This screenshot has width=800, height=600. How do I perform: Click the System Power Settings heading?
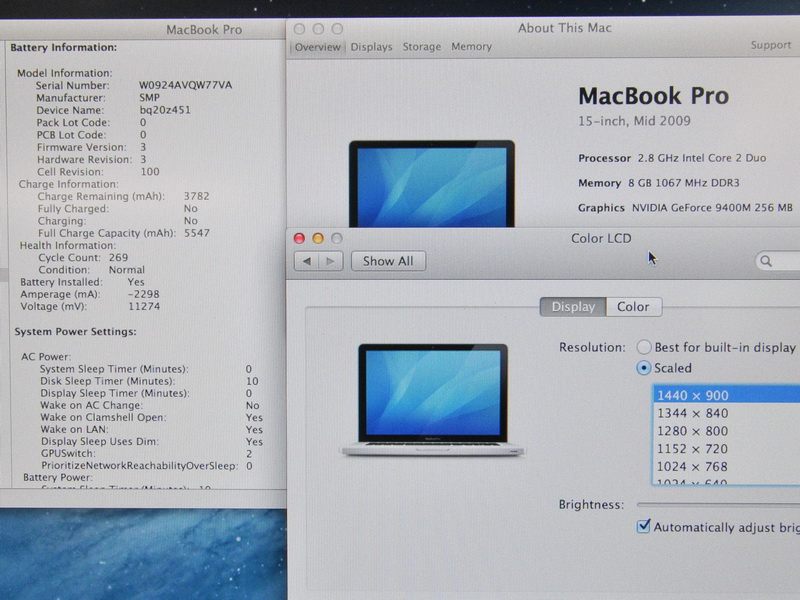click(x=76, y=332)
